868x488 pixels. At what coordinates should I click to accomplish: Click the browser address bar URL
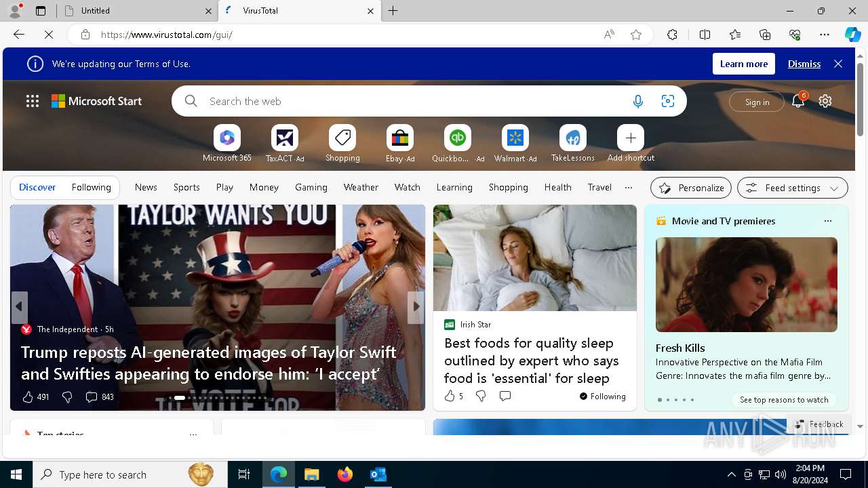point(167,35)
